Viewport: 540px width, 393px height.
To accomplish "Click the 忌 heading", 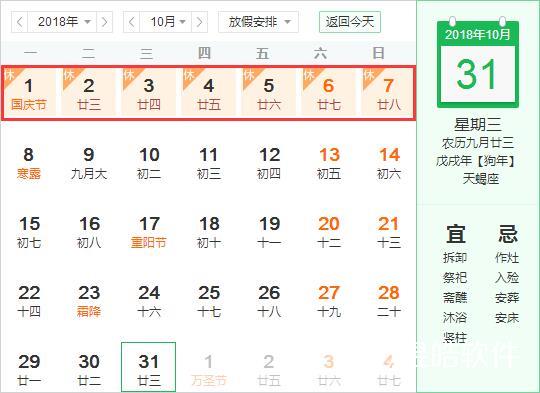I will pos(508,234).
